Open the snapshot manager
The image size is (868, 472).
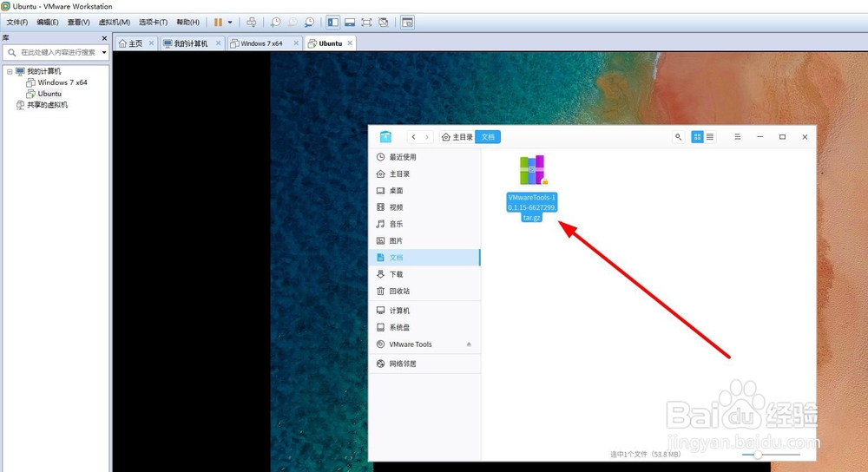point(310,23)
